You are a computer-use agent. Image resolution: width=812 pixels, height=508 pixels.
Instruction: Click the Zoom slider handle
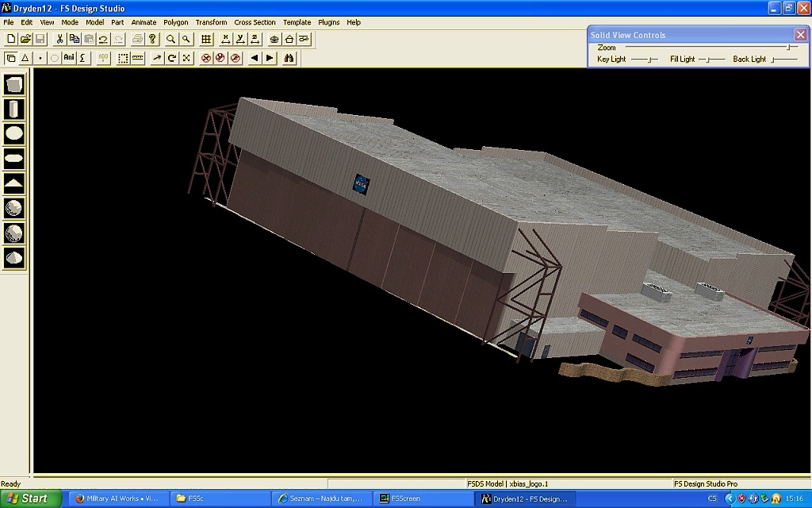point(787,48)
